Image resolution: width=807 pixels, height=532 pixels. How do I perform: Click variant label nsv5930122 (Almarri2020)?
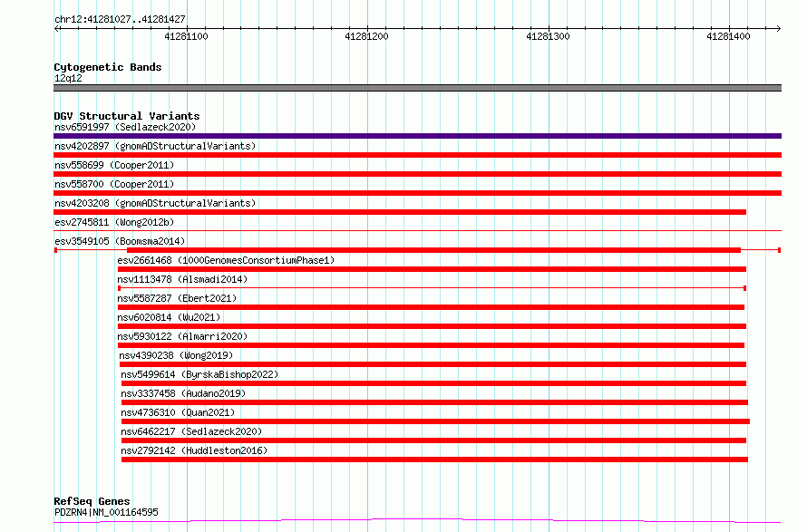(x=182, y=336)
